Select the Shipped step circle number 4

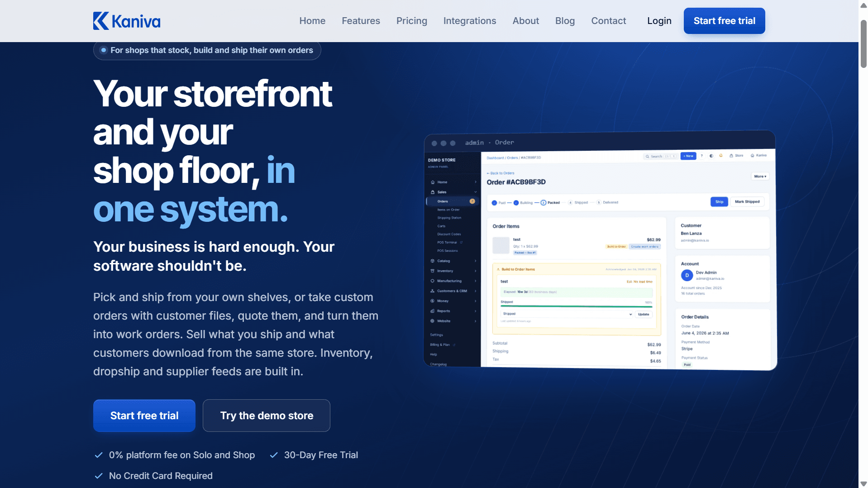[x=571, y=202]
